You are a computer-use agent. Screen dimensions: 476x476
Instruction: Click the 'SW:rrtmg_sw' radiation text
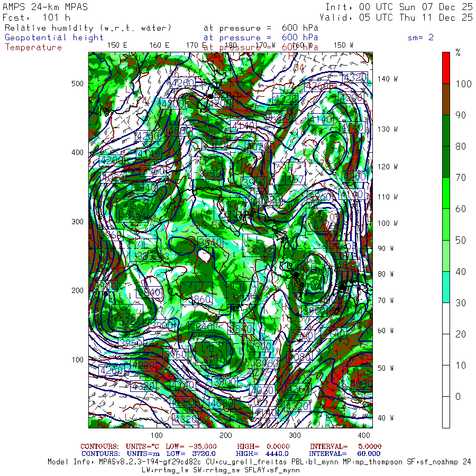click(216, 470)
